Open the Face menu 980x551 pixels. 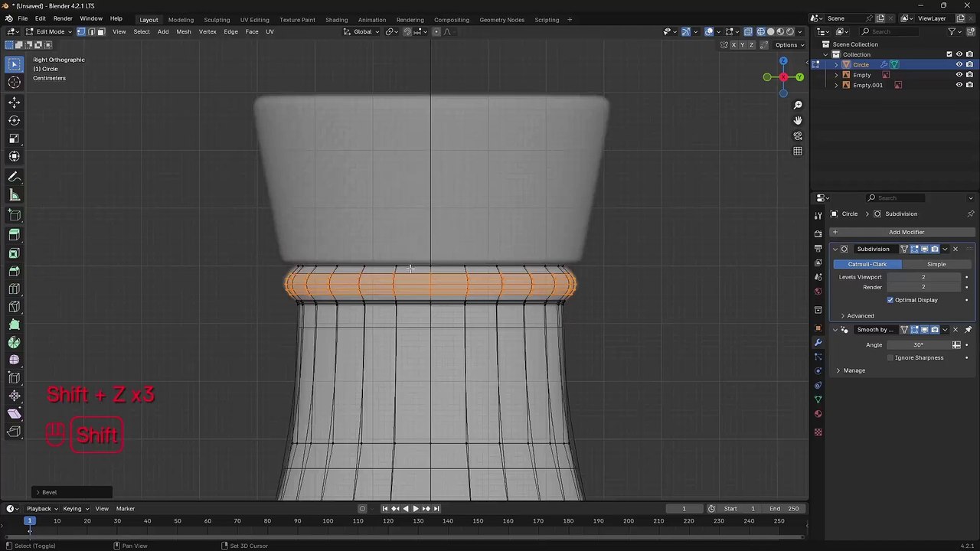coord(252,31)
